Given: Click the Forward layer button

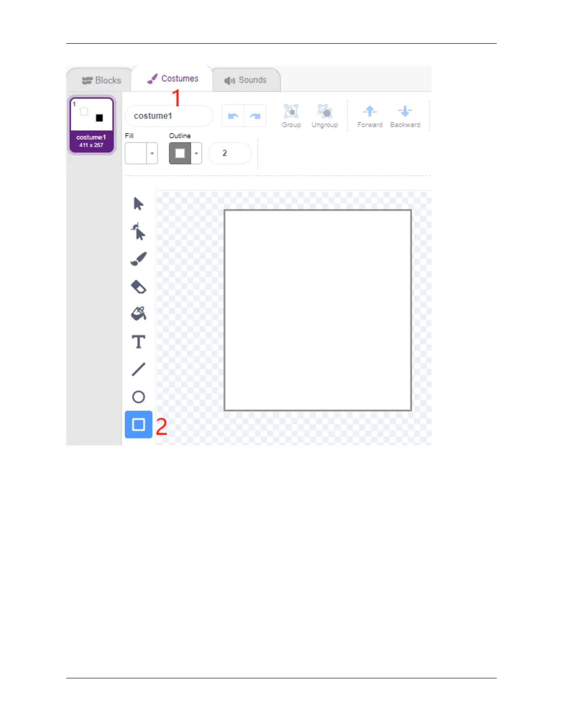Looking at the screenshot, I should point(370,116).
